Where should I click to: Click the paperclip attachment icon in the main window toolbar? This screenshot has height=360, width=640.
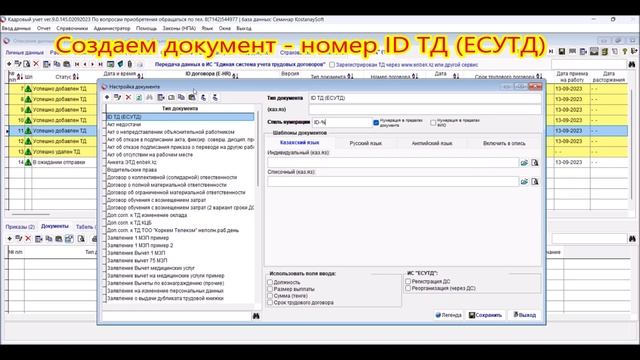pos(130,64)
